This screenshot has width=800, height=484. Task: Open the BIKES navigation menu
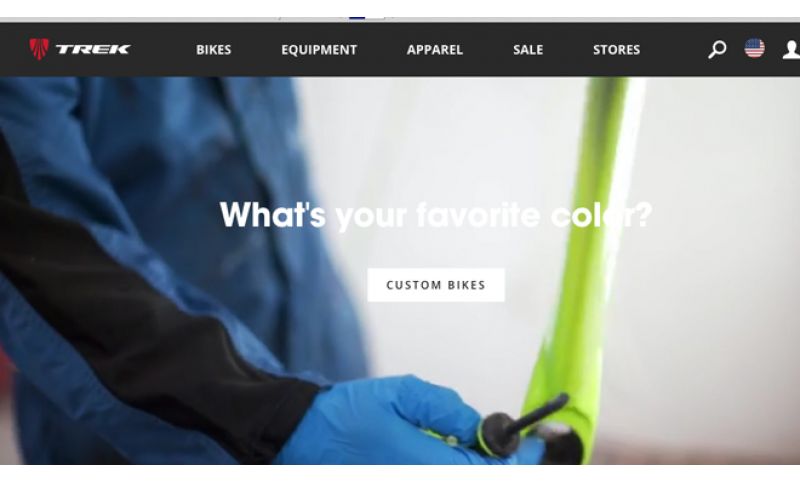214,49
